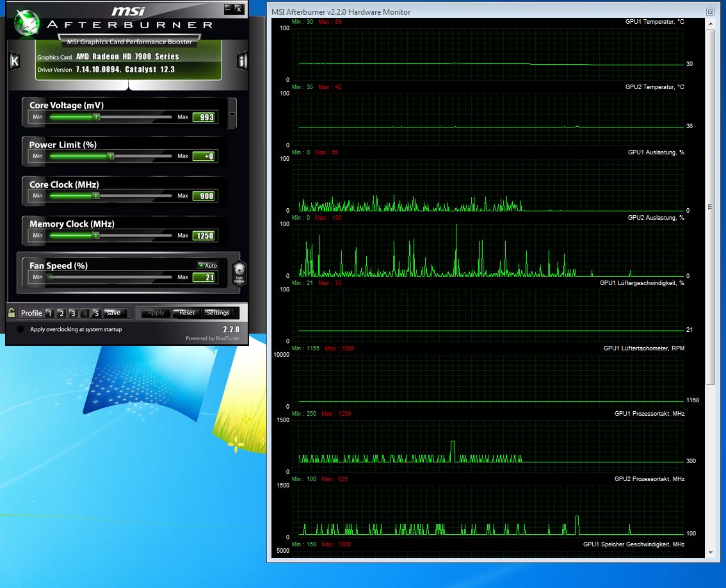The image size is (726, 588).
Task: Click the GPU1 Lüftergeschwindigkeit graph label
Action: (642, 283)
